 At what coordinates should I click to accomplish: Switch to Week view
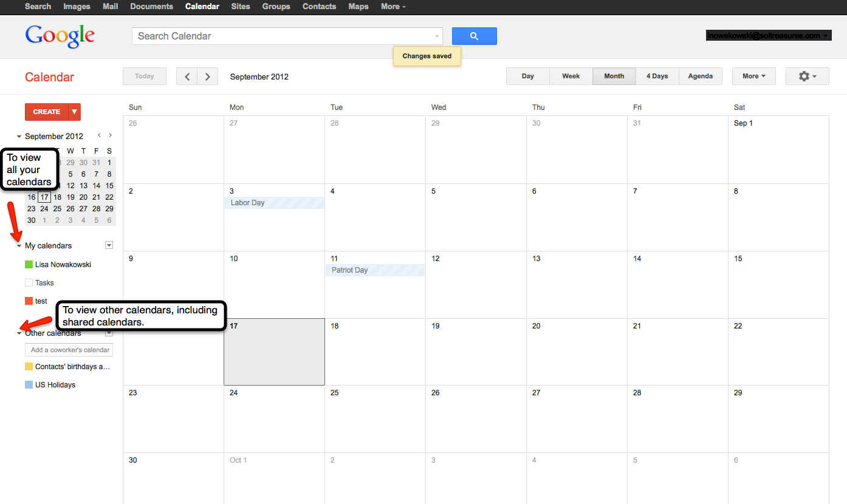571,77
